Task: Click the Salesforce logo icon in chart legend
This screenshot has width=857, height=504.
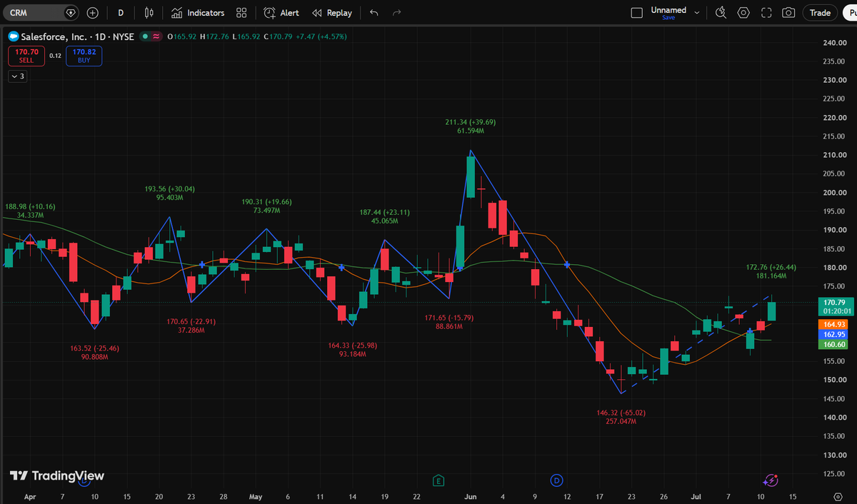Action: [12, 36]
